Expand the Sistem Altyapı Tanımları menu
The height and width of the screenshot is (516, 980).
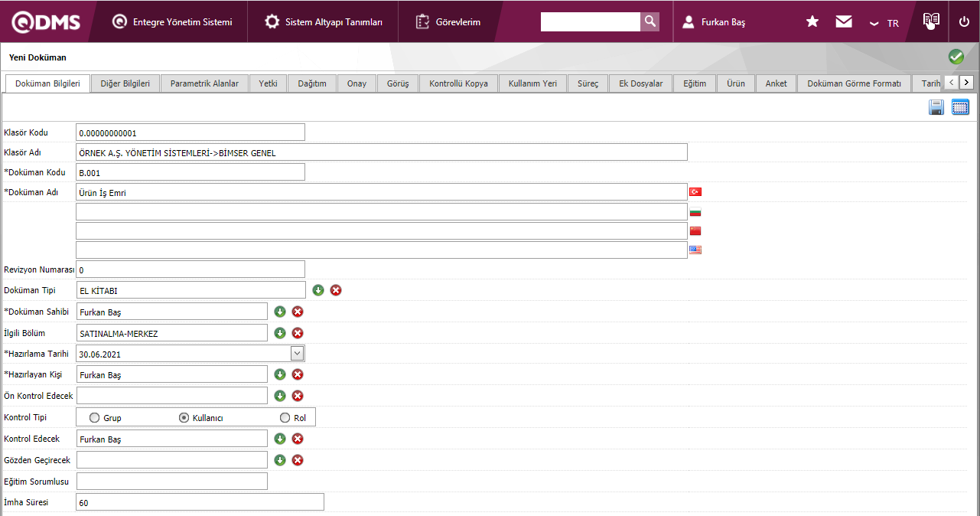point(324,22)
